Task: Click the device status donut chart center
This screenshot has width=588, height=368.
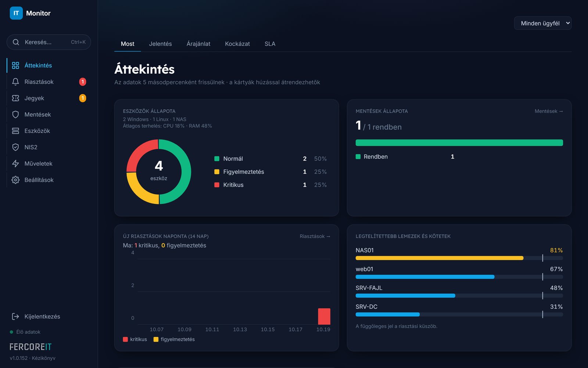Action: [159, 171]
